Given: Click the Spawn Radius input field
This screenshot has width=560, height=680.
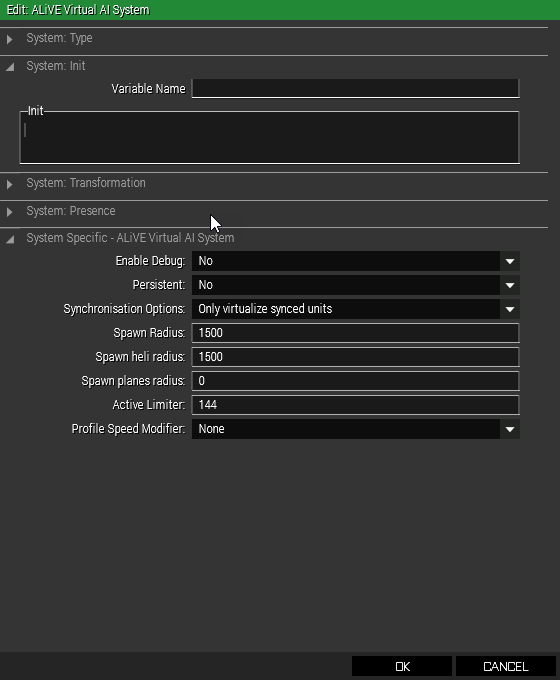Looking at the screenshot, I should [x=355, y=333].
